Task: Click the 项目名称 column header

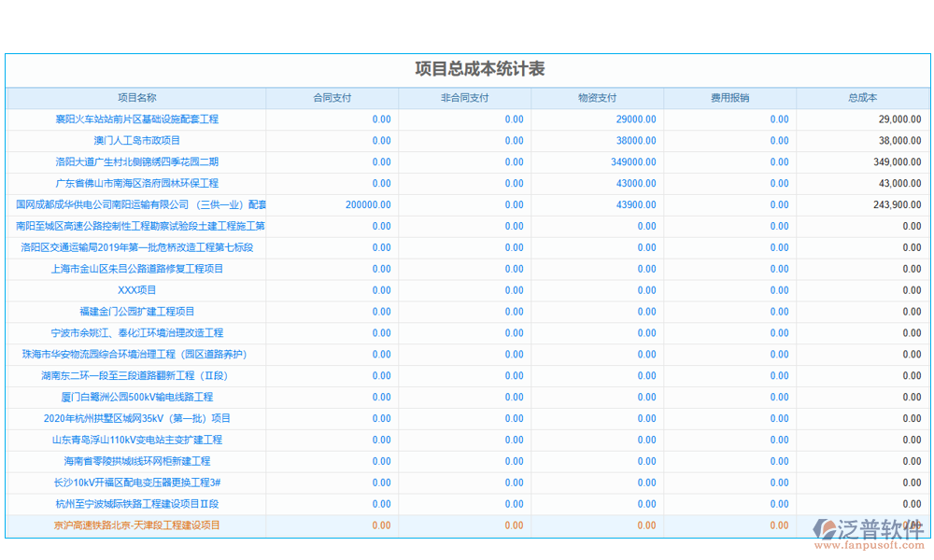Action: pyautogui.click(x=136, y=98)
